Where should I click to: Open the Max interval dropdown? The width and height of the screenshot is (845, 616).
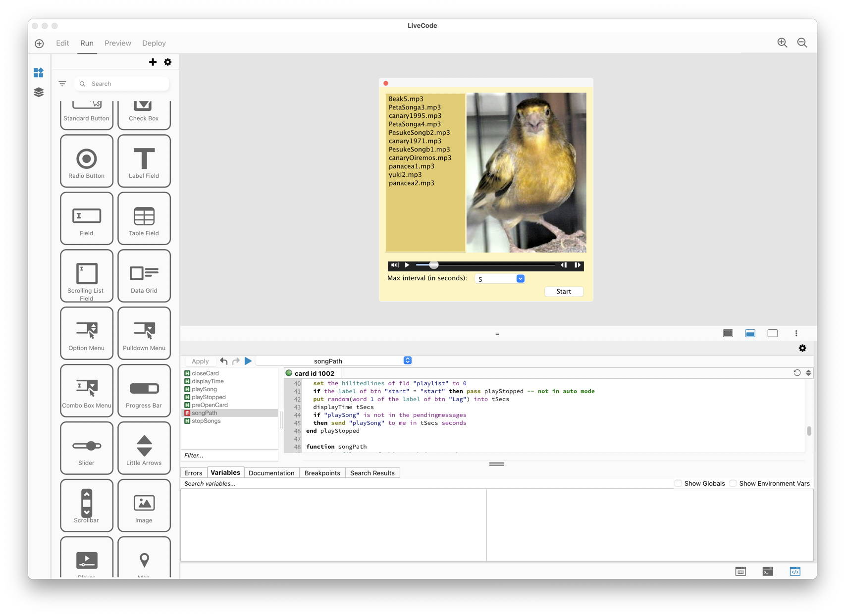click(520, 279)
